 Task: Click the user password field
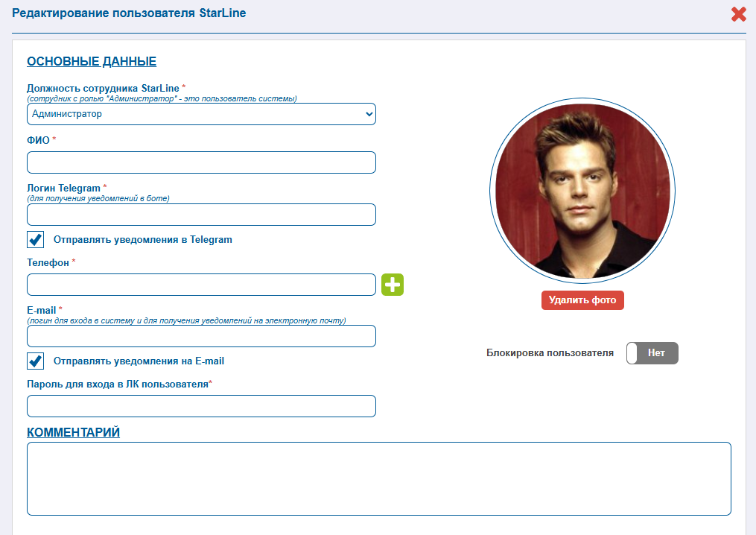tap(201, 406)
